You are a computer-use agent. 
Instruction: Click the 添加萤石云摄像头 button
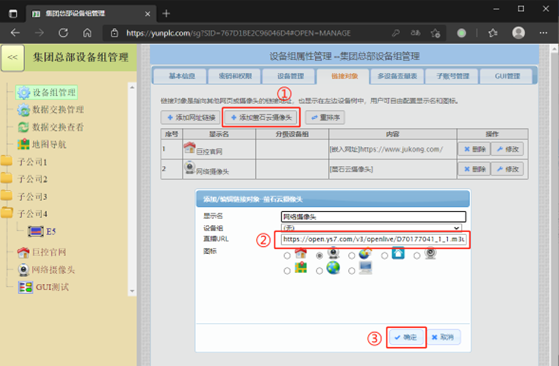[x=261, y=117]
